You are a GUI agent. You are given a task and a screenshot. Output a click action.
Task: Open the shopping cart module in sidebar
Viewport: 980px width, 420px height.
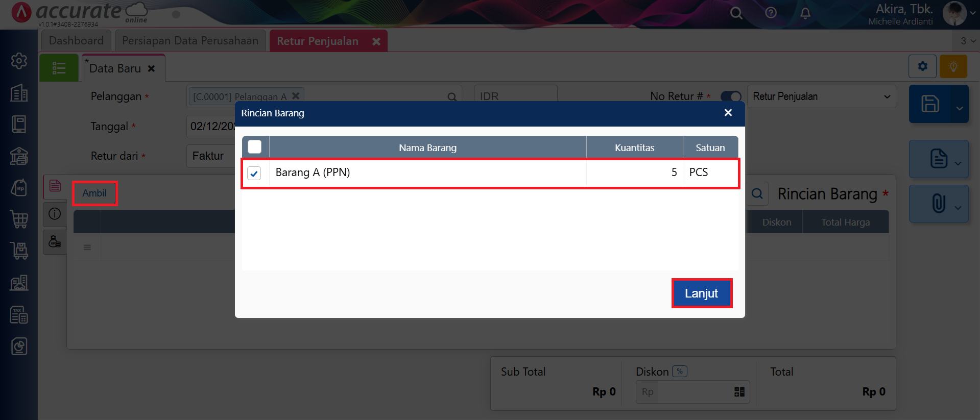pyautogui.click(x=19, y=219)
